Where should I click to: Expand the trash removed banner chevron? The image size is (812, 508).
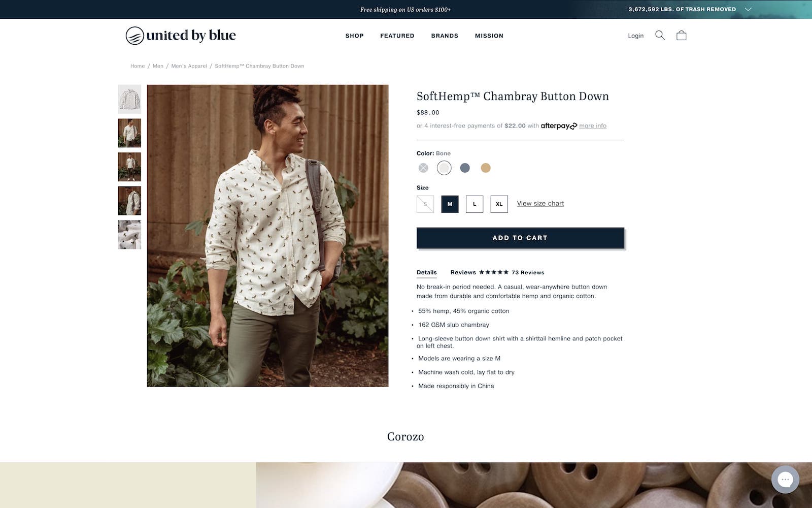(x=748, y=9)
